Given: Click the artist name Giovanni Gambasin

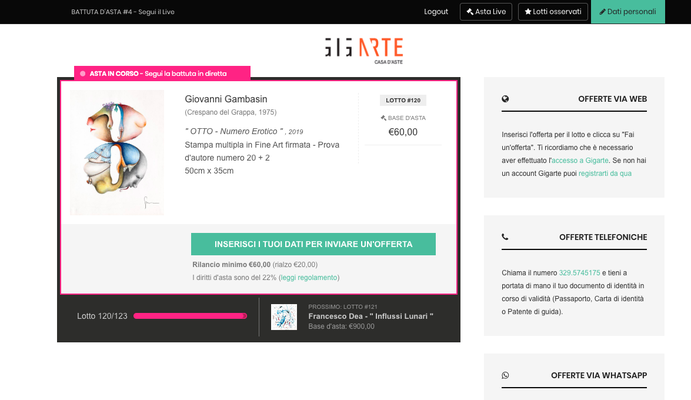Looking at the screenshot, I should pyautogui.click(x=226, y=99).
